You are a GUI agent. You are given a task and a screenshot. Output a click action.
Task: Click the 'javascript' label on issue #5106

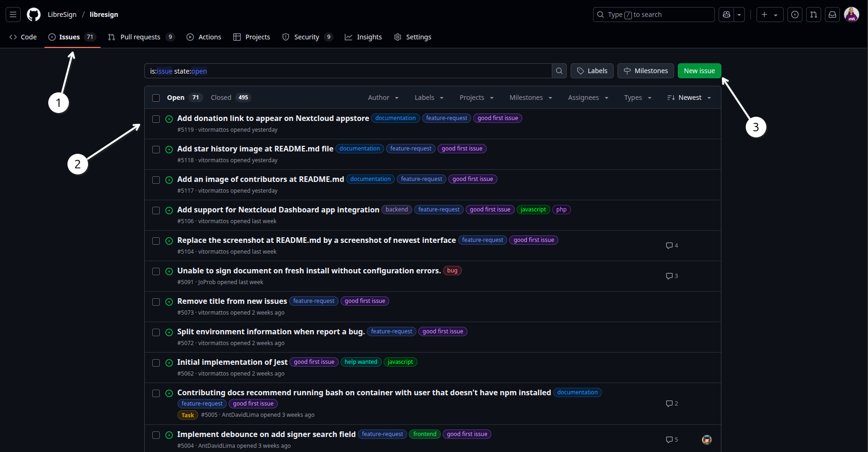point(533,210)
